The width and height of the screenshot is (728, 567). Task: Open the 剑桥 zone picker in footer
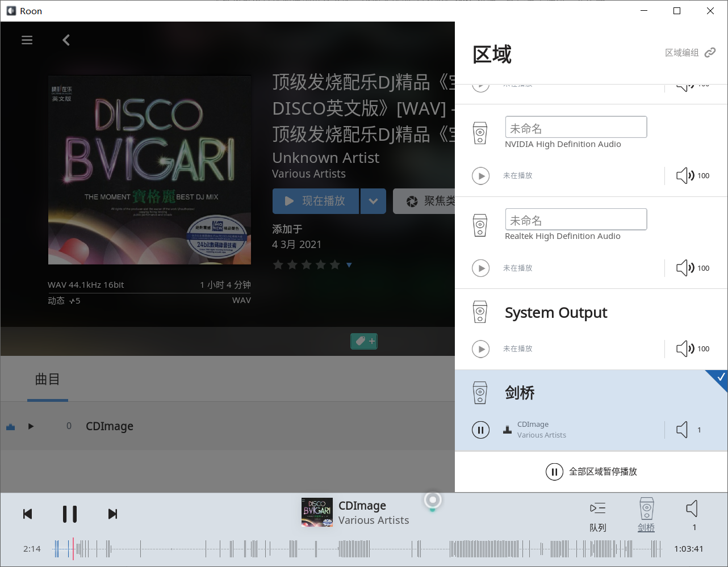point(646,515)
